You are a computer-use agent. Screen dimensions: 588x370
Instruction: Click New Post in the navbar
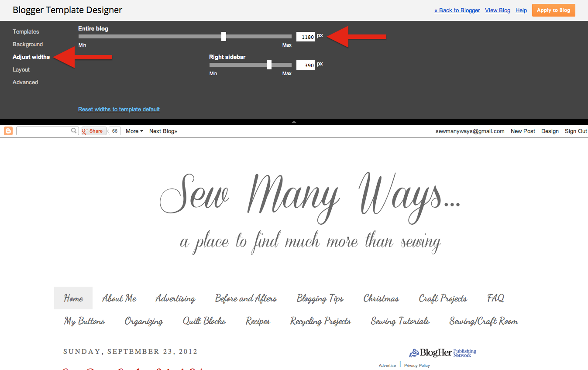523,131
